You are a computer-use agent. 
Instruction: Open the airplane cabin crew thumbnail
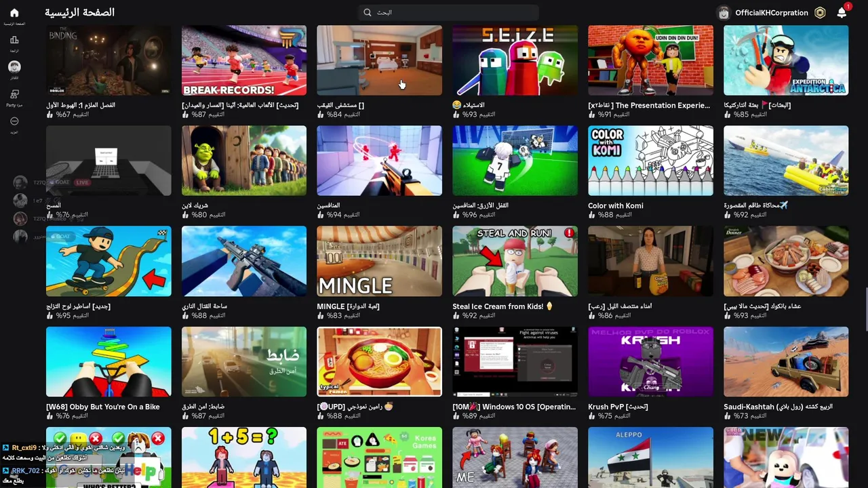pyautogui.click(x=786, y=161)
